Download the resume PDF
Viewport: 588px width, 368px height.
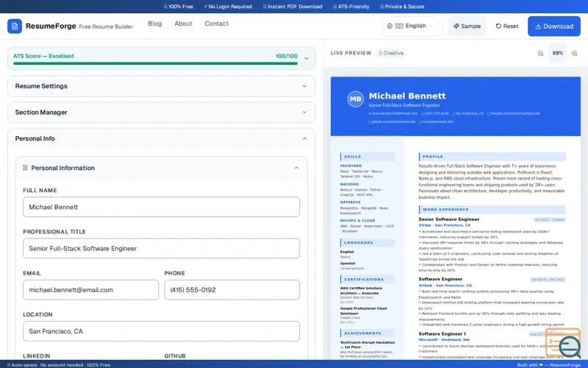coord(554,26)
